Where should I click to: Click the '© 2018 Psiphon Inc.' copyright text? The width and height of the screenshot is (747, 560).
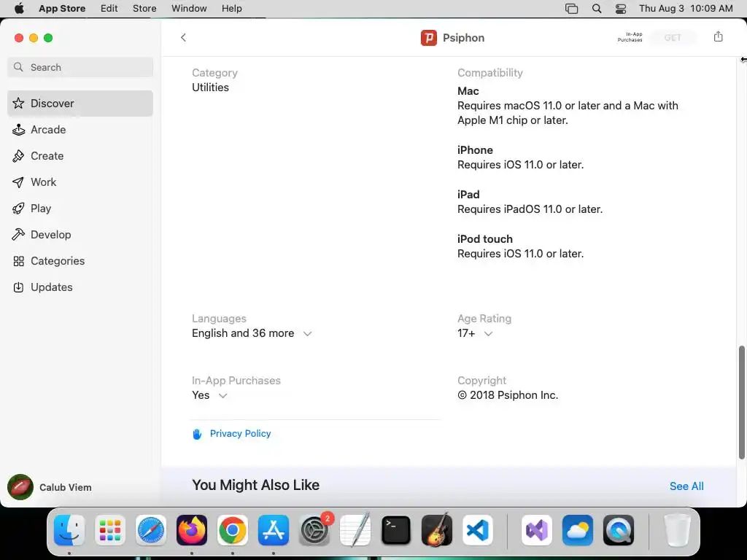[x=508, y=395]
